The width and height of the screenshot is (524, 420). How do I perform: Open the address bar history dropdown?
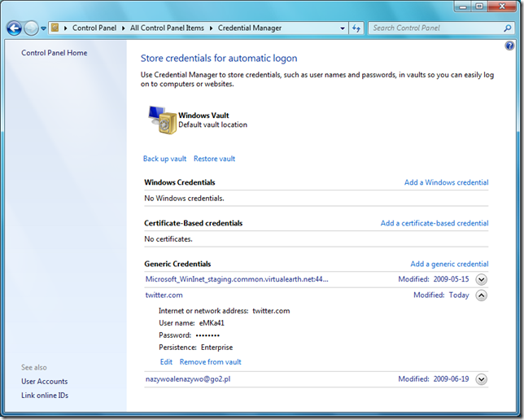coord(343,28)
